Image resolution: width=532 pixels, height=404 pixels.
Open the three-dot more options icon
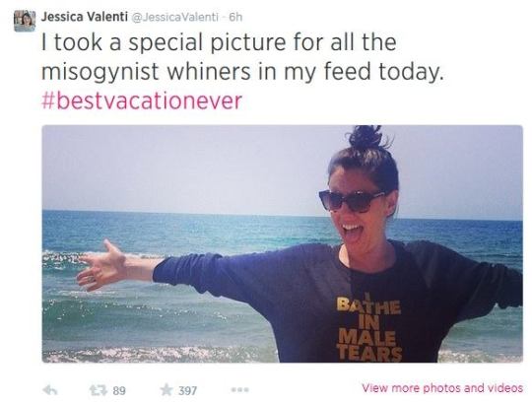[239, 390]
